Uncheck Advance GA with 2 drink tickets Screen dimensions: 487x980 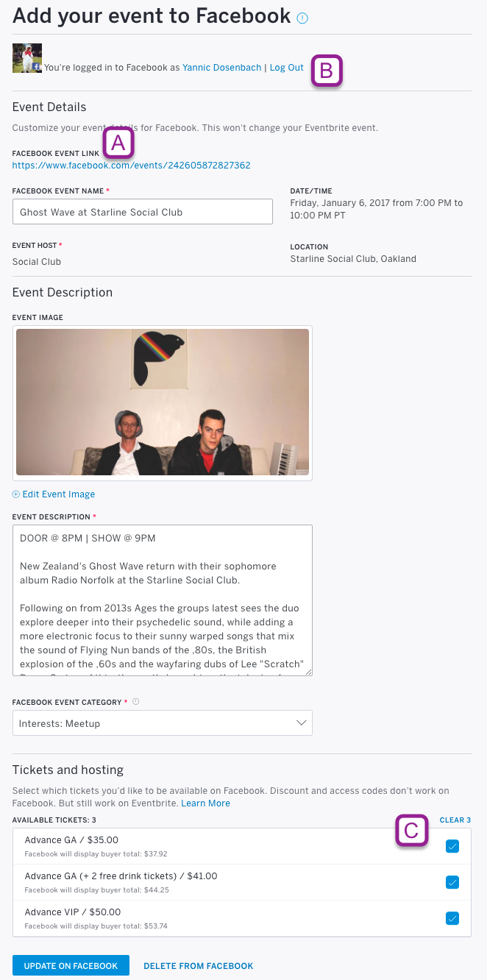[x=452, y=882]
